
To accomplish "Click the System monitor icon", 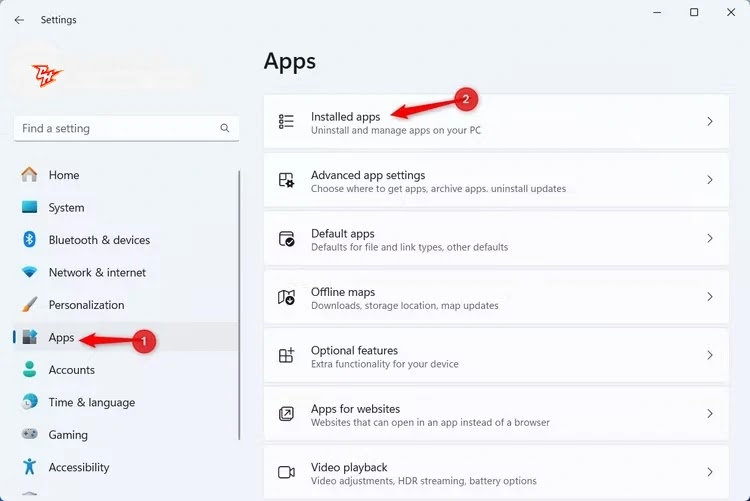I will 29,207.
